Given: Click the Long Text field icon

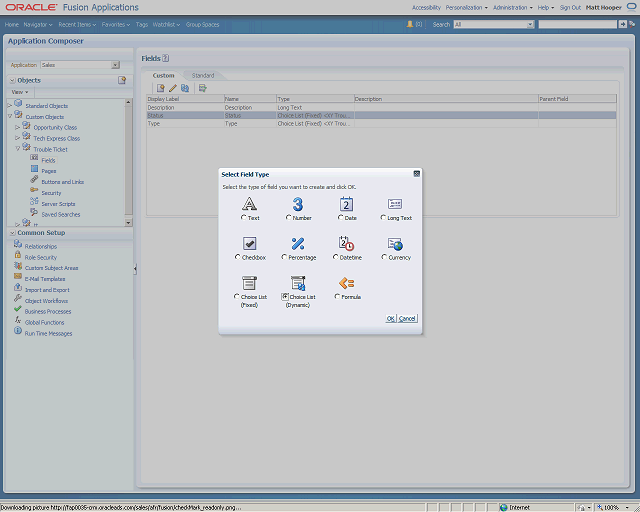Looking at the screenshot, I should click(x=395, y=204).
